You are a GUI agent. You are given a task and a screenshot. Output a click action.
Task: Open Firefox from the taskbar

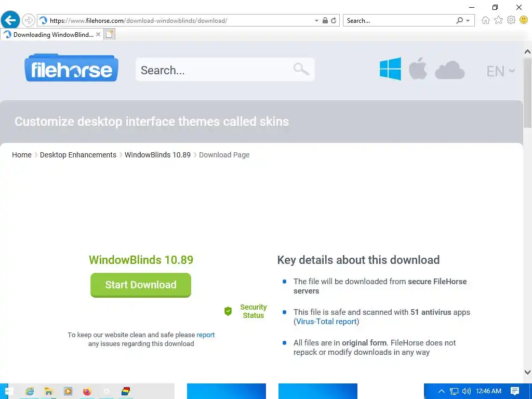87,391
